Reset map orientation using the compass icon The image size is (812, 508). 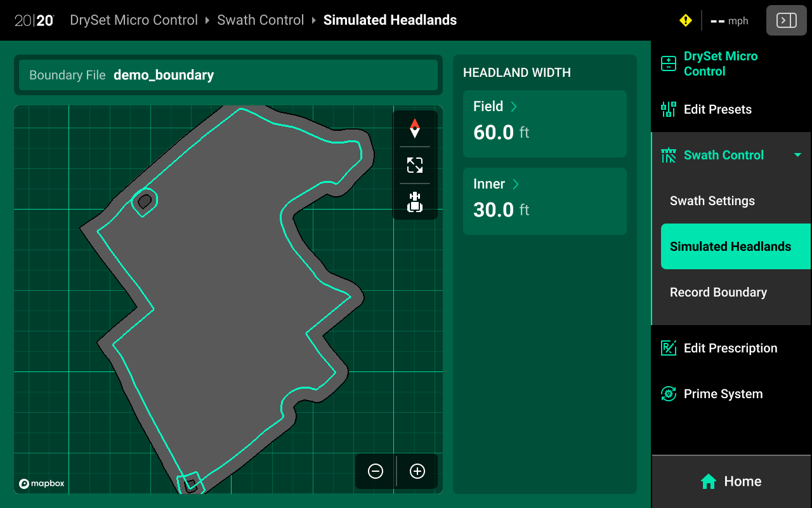pyautogui.click(x=415, y=129)
